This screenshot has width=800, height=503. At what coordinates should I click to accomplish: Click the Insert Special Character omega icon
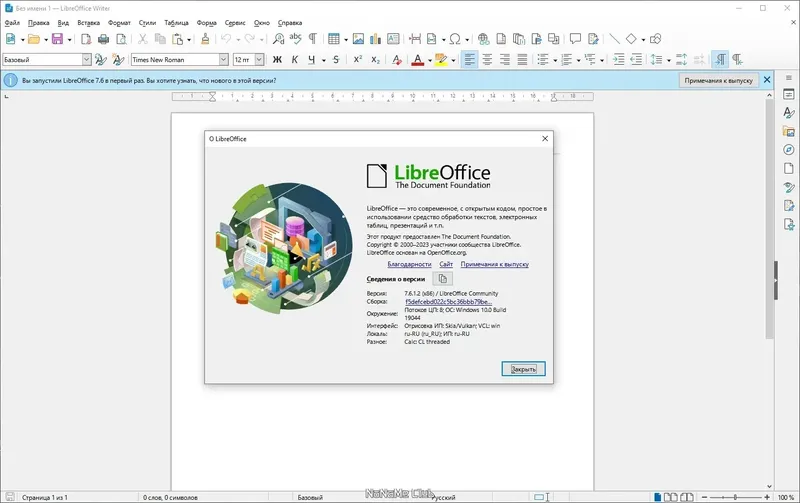pyautogui.click(x=455, y=39)
